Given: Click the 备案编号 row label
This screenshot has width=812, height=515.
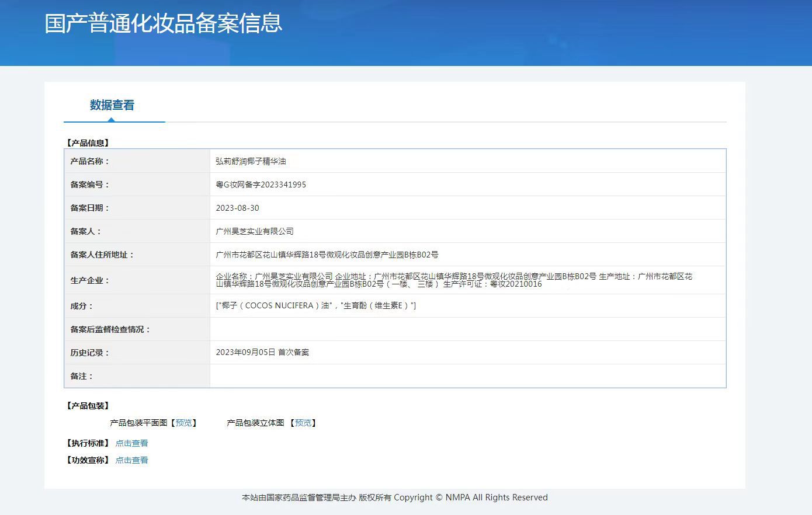Looking at the screenshot, I should click(90, 185).
